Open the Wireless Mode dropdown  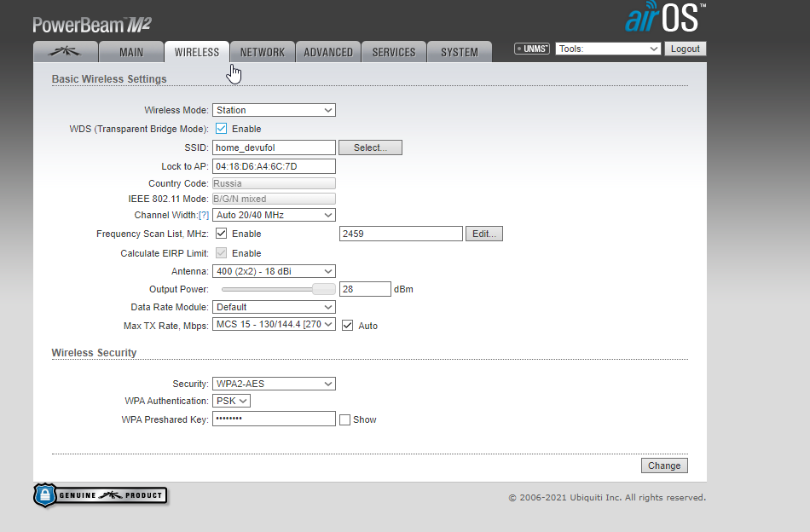(x=274, y=110)
